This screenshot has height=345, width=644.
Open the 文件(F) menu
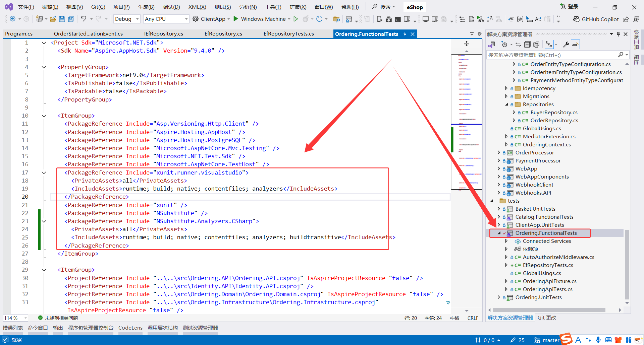click(26, 7)
